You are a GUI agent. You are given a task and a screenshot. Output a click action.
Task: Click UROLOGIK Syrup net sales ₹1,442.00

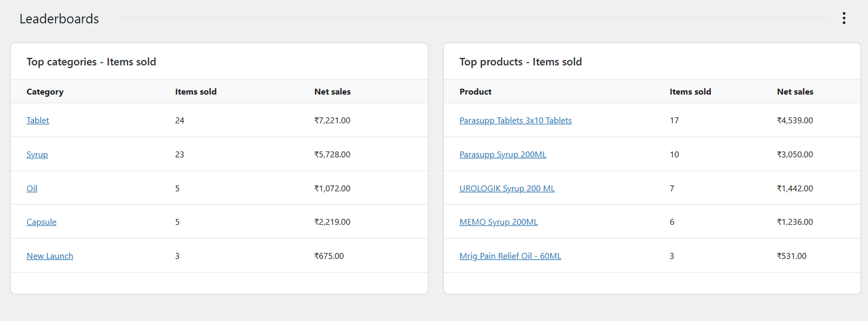[x=795, y=188]
